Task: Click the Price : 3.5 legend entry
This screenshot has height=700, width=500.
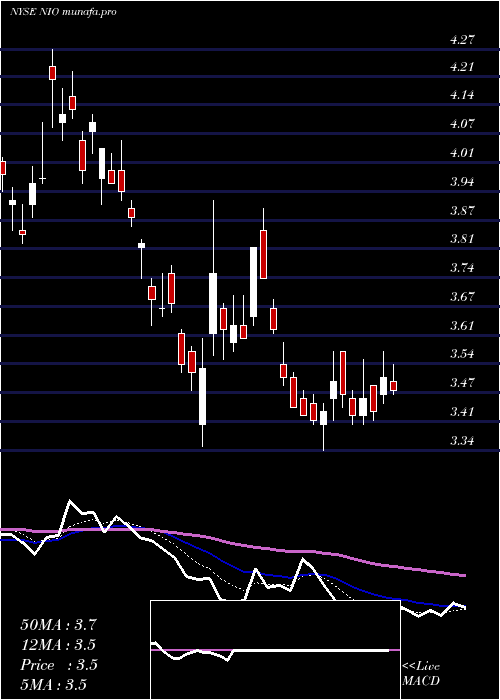Action: [x=58, y=665]
